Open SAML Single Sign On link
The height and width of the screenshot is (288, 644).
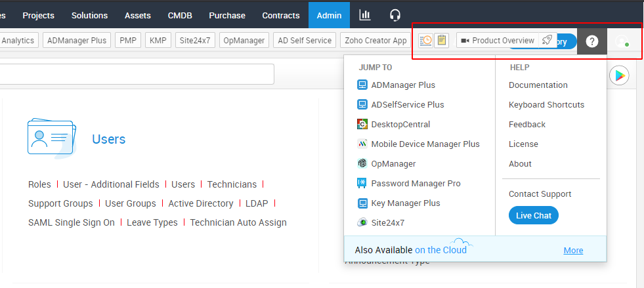[x=72, y=223]
